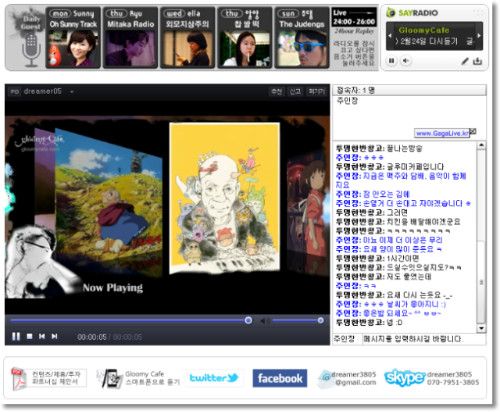Skip to next track in player

click(x=54, y=336)
